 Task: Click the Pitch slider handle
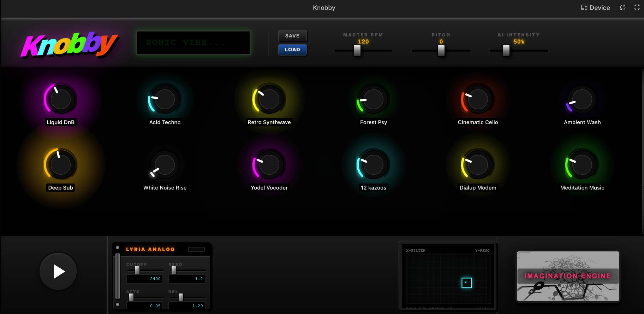pyautogui.click(x=441, y=51)
